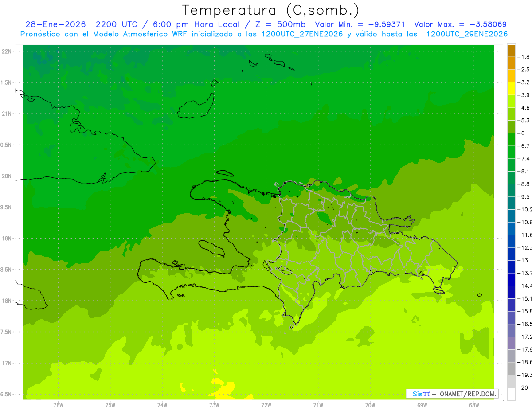Select the valid-until time "1200UTC_29ENE2026"

pyautogui.click(x=467, y=34)
